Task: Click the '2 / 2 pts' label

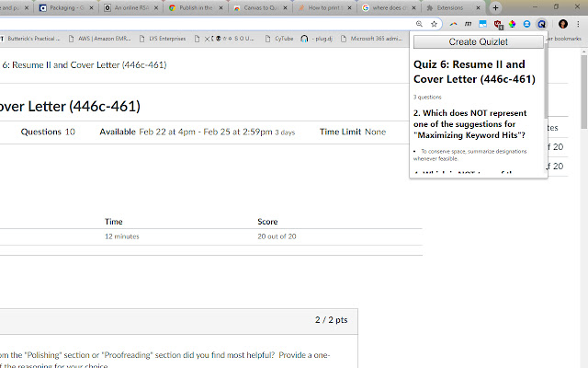Action: point(331,320)
